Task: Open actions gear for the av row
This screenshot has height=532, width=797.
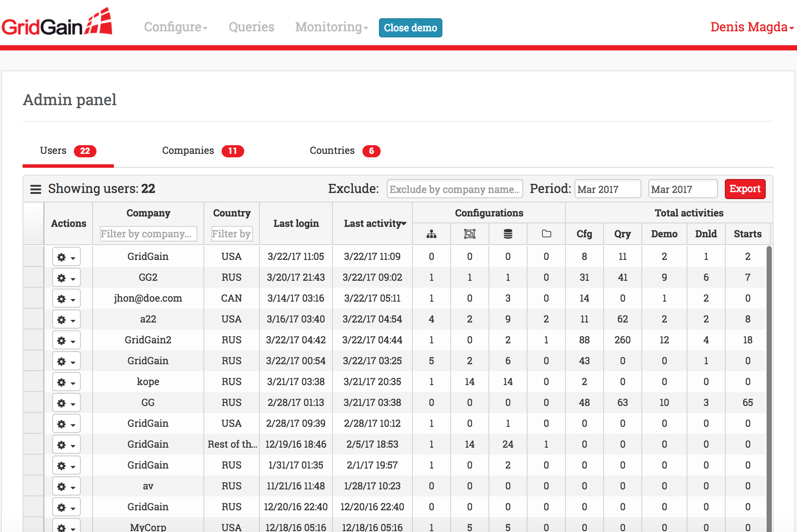Action: pos(66,486)
